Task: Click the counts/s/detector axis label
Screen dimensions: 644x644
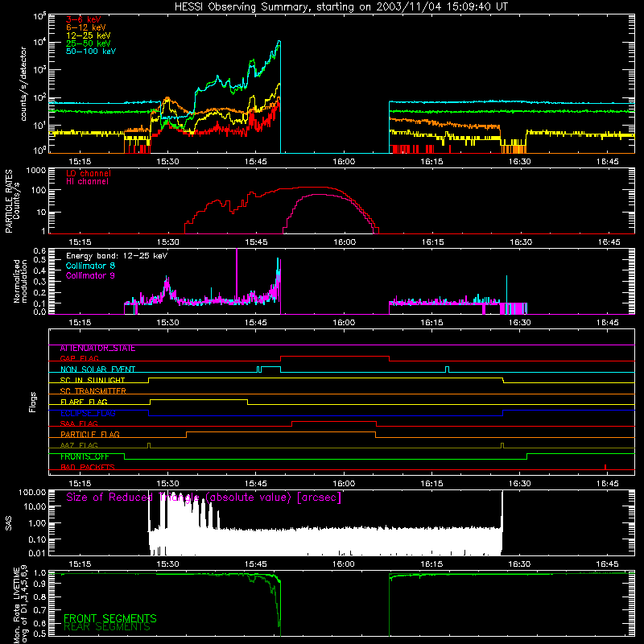Action: pyautogui.click(x=23, y=84)
